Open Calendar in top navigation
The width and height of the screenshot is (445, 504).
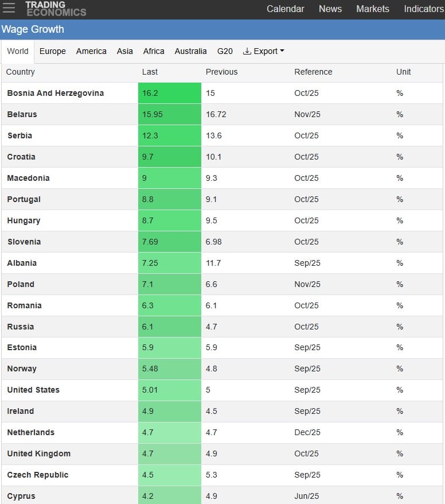286,9
